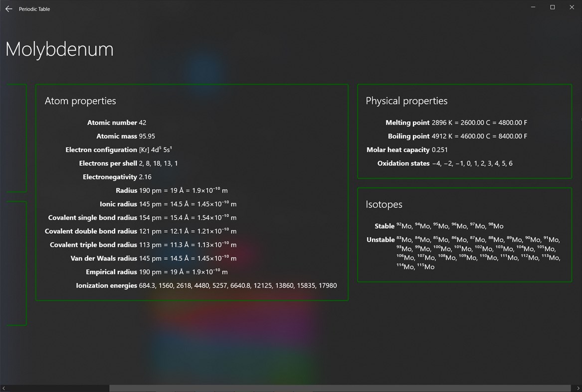Image resolution: width=582 pixels, height=392 pixels.
Task: Click the Oxidation states values
Action: pyautogui.click(x=472, y=163)
